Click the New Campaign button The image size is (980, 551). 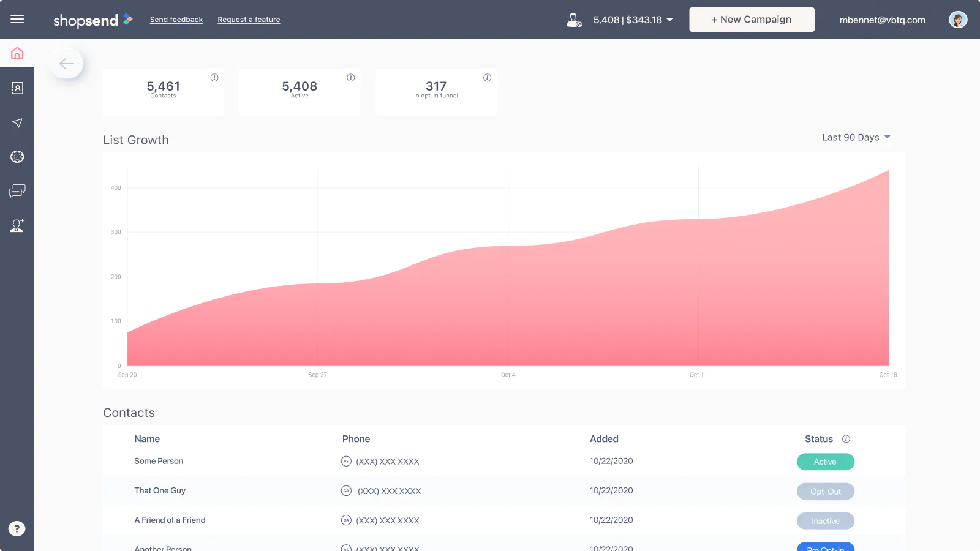tap(752, 20)
